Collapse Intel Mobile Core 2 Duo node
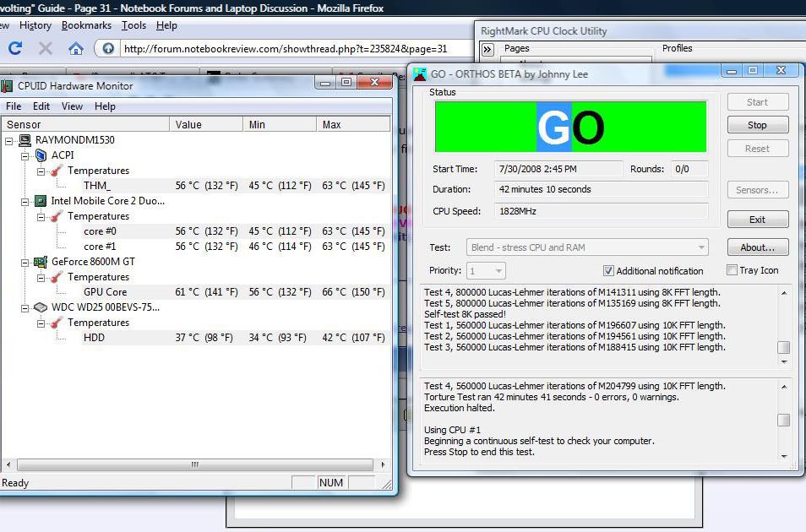Image resolution: width=806 pixels, height=532 pixels. [25, 202]
